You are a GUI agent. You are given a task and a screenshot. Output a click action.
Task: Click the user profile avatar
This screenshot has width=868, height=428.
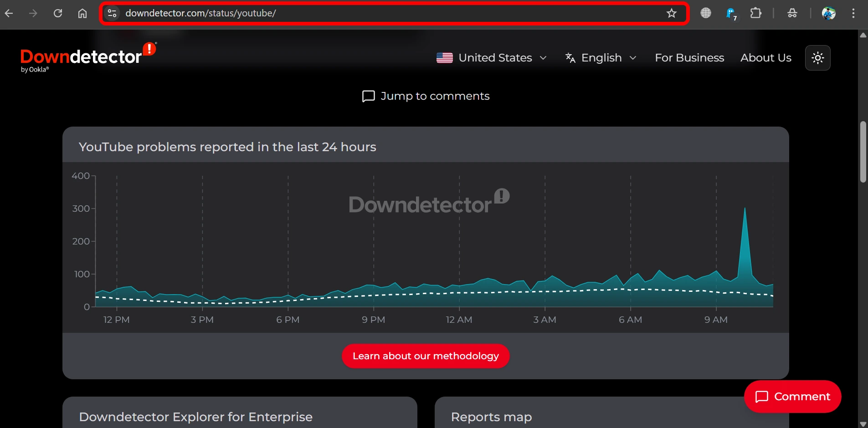click(x=828, y=13)
